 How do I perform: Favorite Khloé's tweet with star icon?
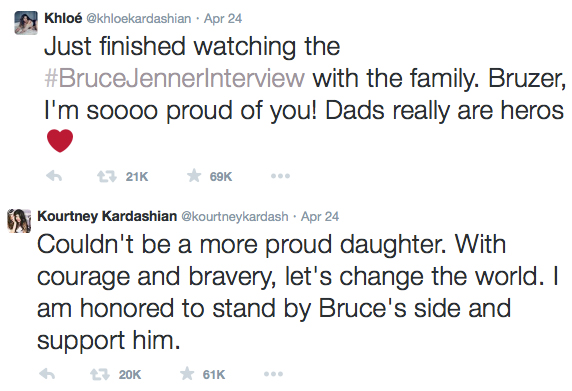pos(194,176)
